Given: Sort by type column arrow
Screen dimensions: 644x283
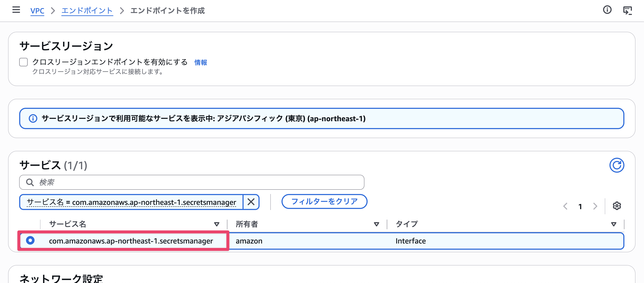Looking at the screenshot, I should pos(614,224).
